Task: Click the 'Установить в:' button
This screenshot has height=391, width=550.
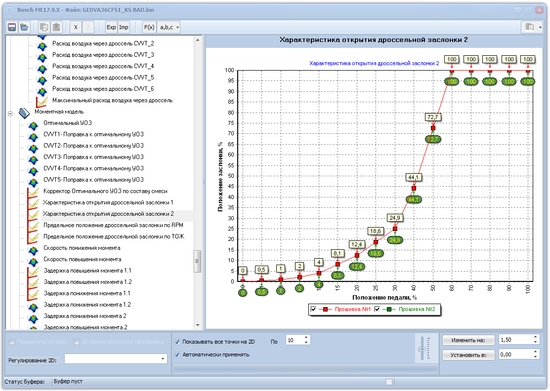Action: point(468,355)
